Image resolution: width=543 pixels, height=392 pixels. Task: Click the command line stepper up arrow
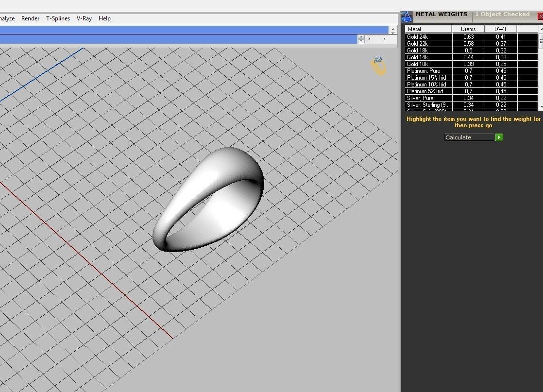[x=361, y=37]
